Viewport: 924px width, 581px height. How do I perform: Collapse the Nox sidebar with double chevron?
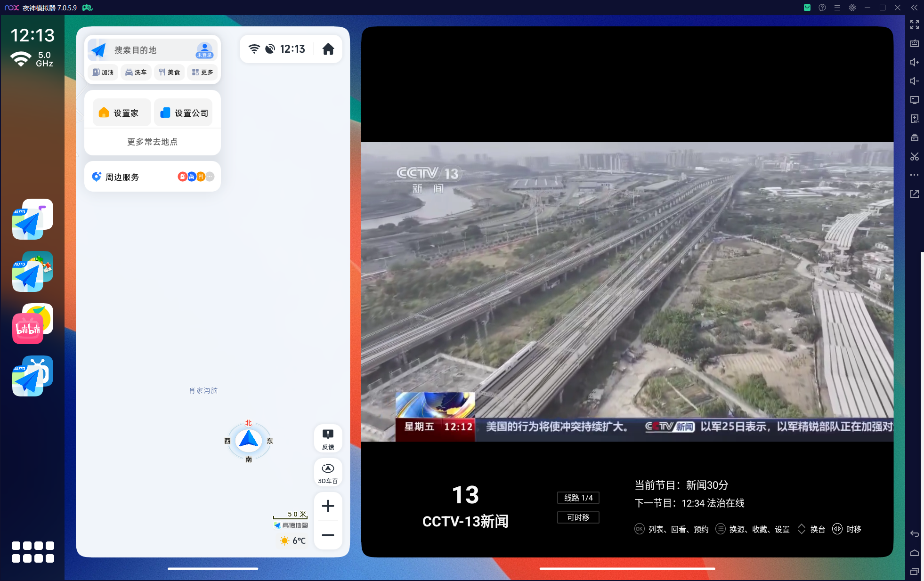(x=915, y=8)
